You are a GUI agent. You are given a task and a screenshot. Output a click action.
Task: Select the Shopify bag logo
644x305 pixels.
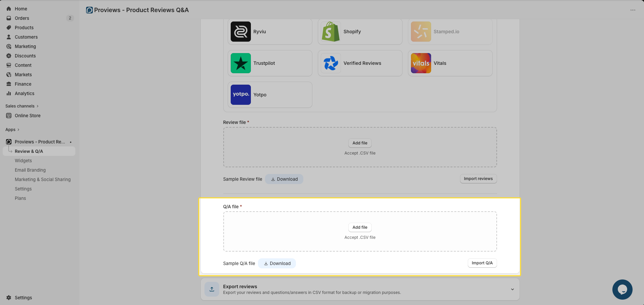[x=331, y=32]
